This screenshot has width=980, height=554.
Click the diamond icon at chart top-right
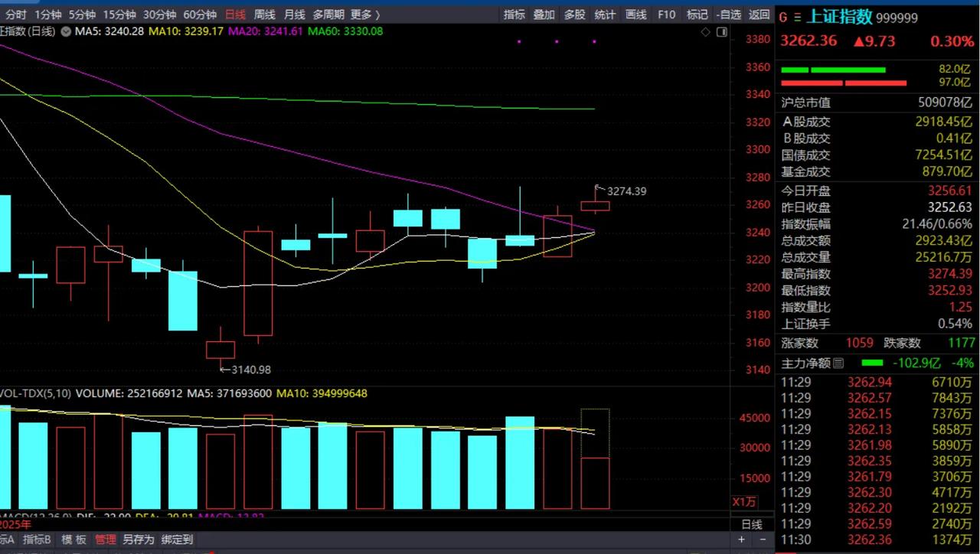(x=705, y=32)
